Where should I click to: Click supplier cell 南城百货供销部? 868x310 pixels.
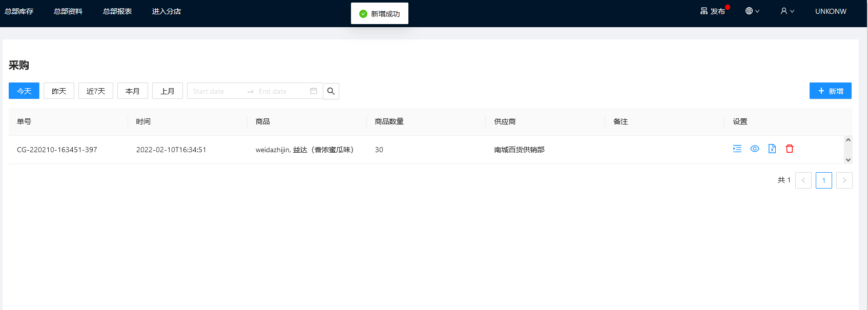519,150
